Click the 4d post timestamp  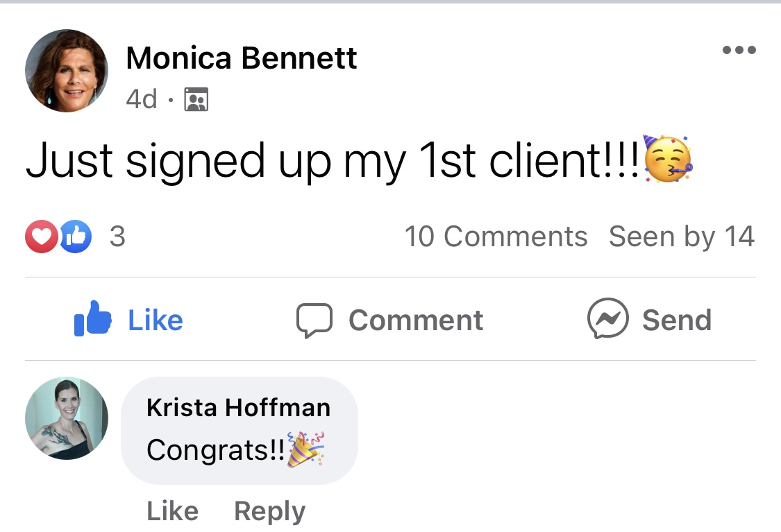tap(142, 99)
